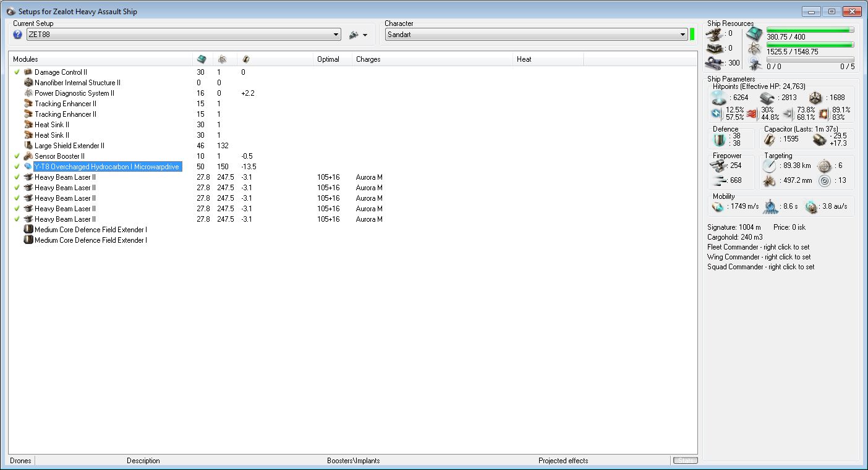Click the max velocity icon showing 1749 m/s
This screenshot has width=868, height=470.
tap(717, 206)
